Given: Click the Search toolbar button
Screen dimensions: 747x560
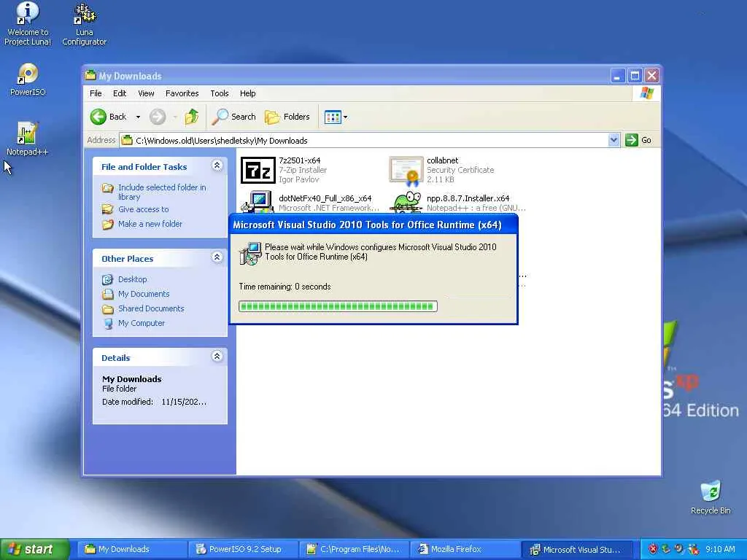Looking at the screenshot, I should 233,117.
